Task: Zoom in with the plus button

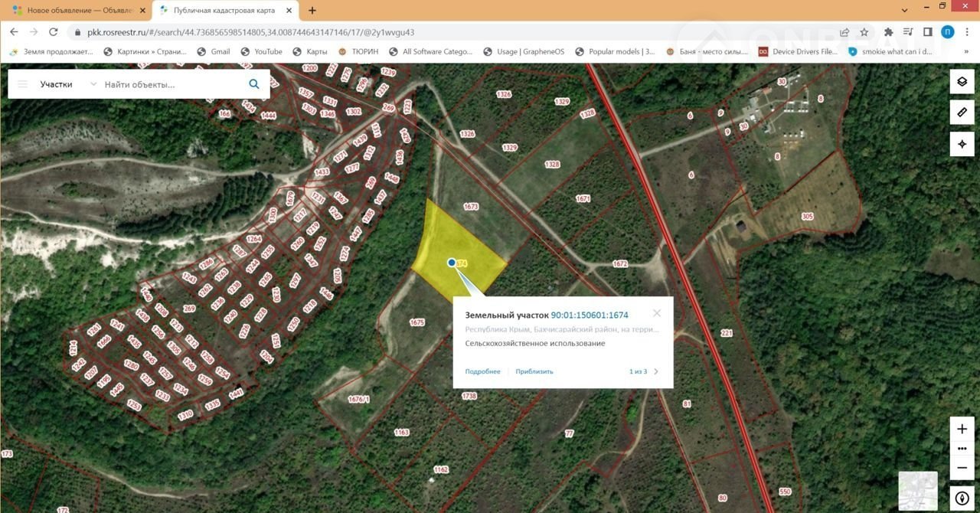Action: coord(962,429)
